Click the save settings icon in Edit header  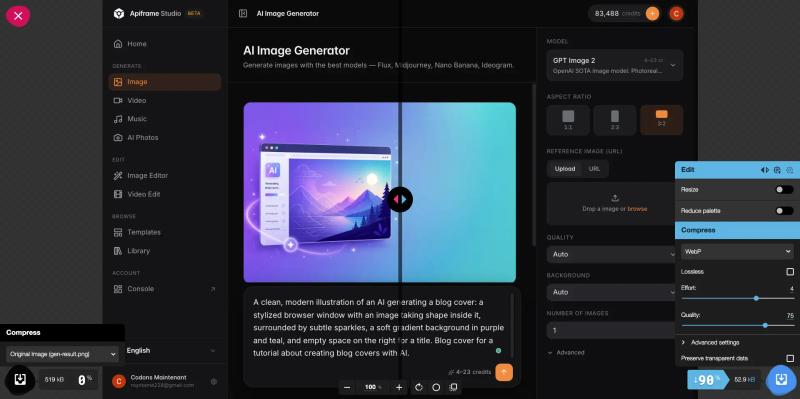point(790,170)
